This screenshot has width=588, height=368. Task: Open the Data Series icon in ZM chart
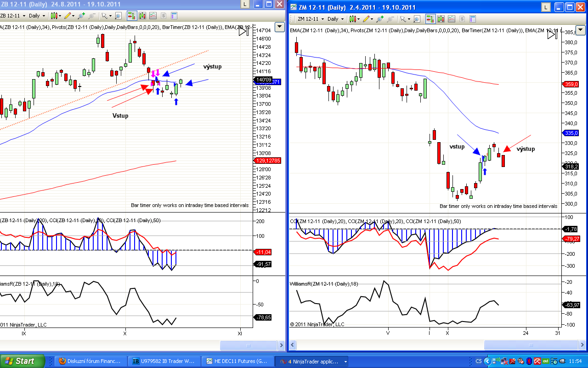pyautogui.click(x=441, y=19)
